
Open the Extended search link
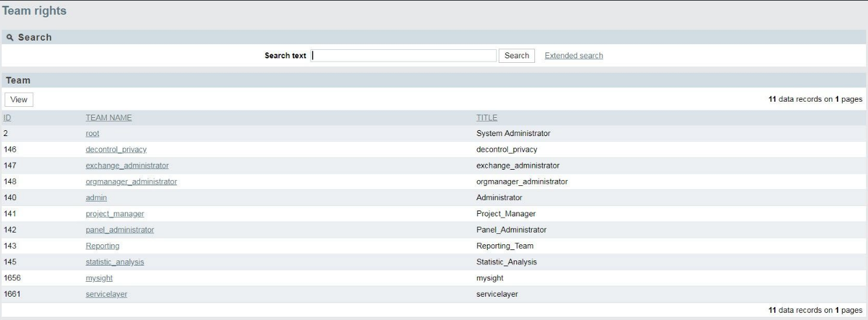574,56
